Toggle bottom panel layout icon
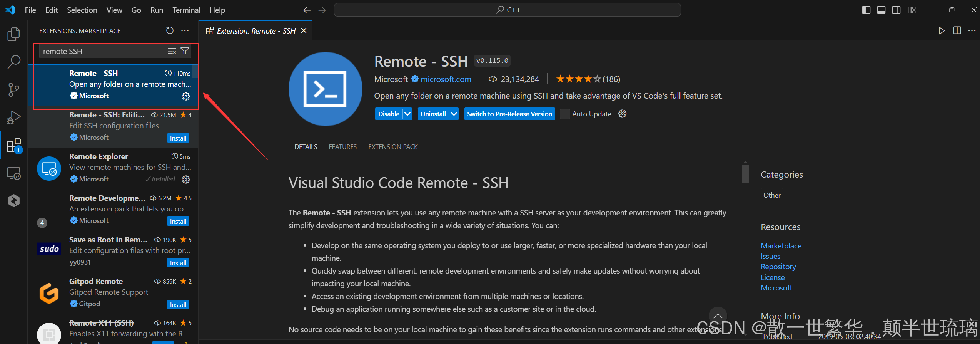The height and width of the screenshot is (344, 980). pos(881,10)
